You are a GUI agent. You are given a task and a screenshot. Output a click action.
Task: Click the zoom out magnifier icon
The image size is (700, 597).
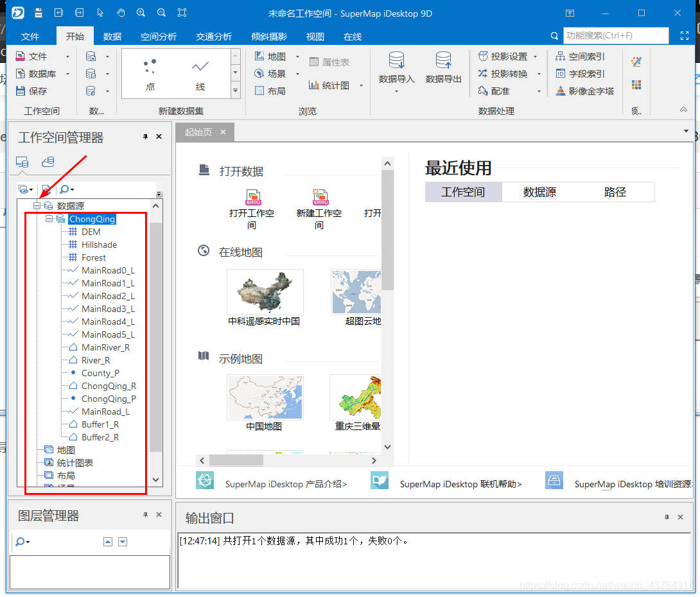(162, 13)
